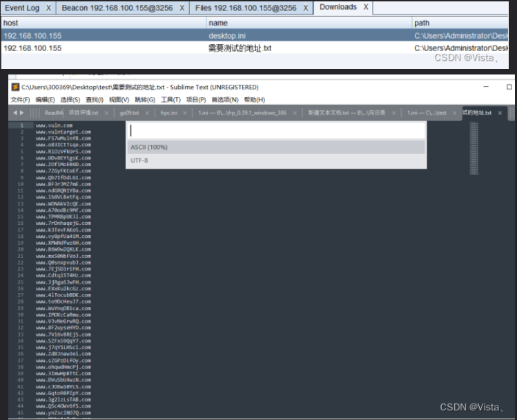The width and height of the screenshot is (517, 420).
Task: Switch to the ReadMe tab
Action: (52, 112)
